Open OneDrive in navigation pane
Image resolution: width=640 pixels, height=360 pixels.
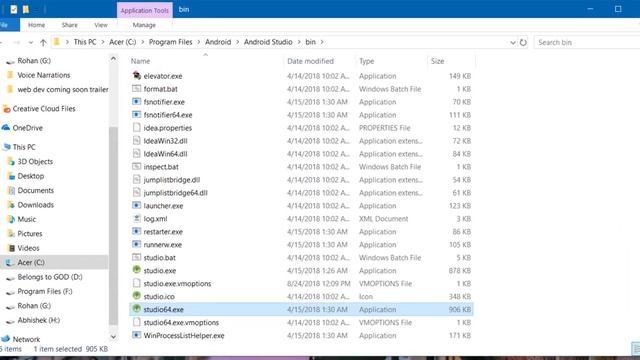[x=27, y=128]
